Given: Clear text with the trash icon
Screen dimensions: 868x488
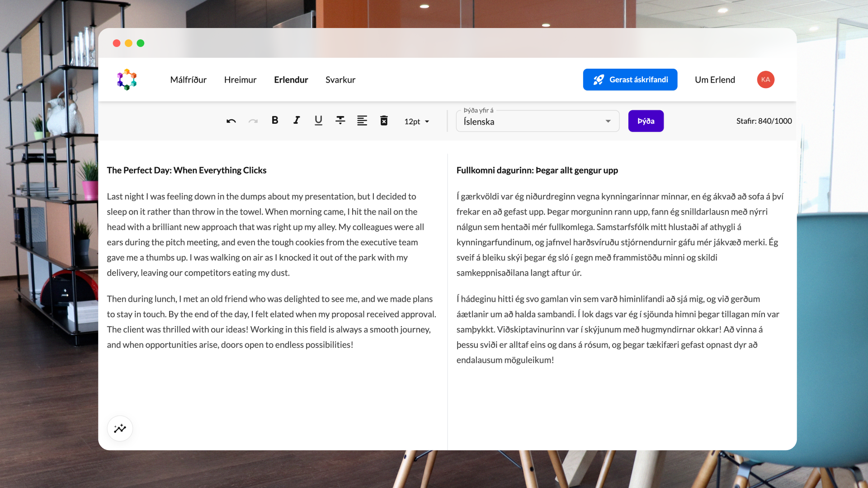Looking at the screenshot, I should 384,120.
